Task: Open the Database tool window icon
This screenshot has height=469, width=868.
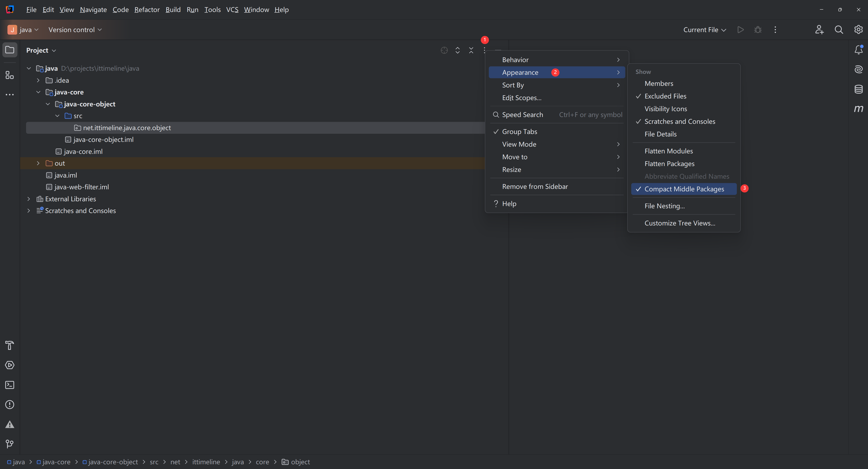Action: (858, 89)
